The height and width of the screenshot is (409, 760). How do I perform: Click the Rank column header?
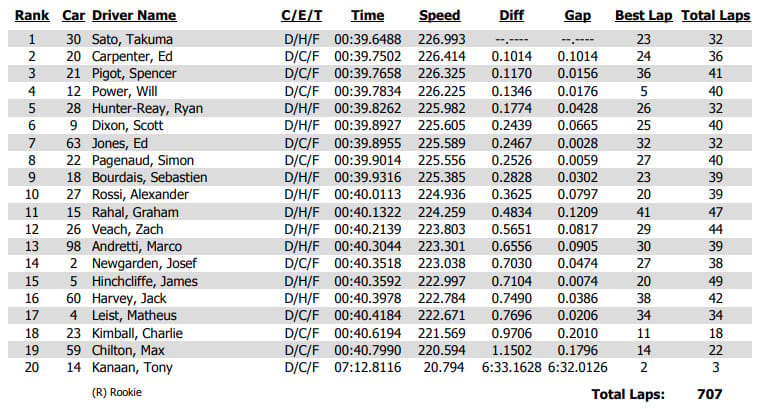32,16
